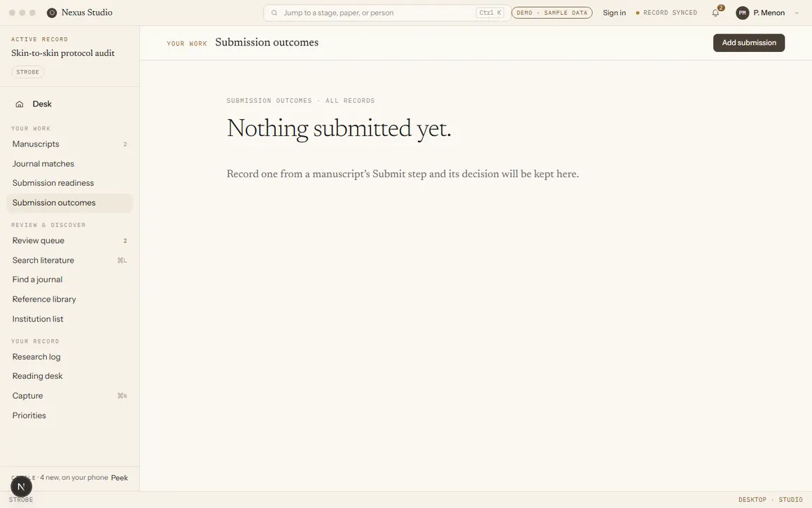Click the Desk home icon
This screenshot has width=812, height=508.
pyautogui.click(x=19, y=104)
